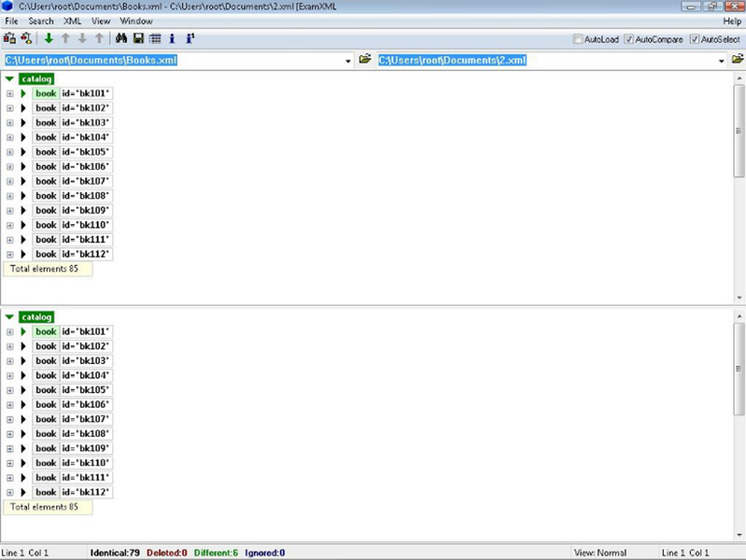Select book bk102 row in top pane

72,108
